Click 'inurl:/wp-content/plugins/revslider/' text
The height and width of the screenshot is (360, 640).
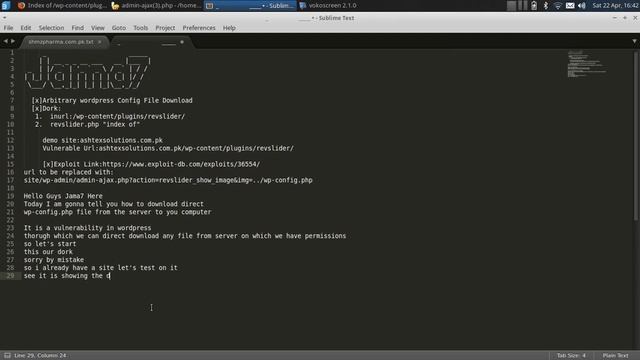118,116
